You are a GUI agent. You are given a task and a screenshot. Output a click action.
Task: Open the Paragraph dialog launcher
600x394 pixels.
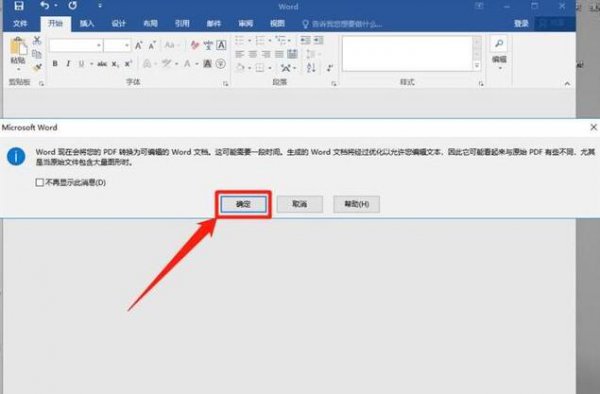tap(334, 83)
